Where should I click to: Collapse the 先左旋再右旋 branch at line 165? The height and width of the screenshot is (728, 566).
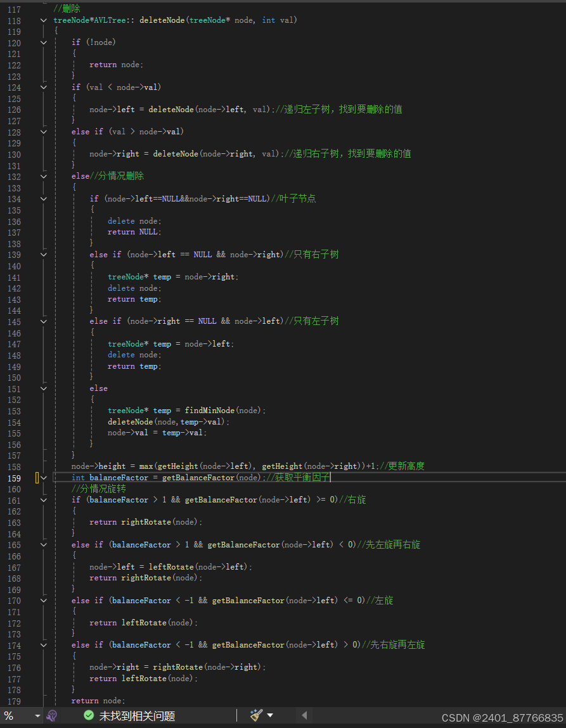coord(42,544)
